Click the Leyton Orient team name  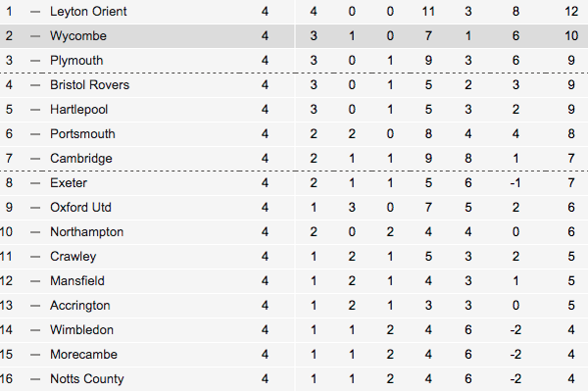coord(88,11)
